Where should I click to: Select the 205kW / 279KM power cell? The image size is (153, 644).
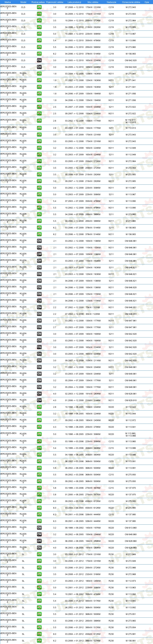[x=93, y=427]
